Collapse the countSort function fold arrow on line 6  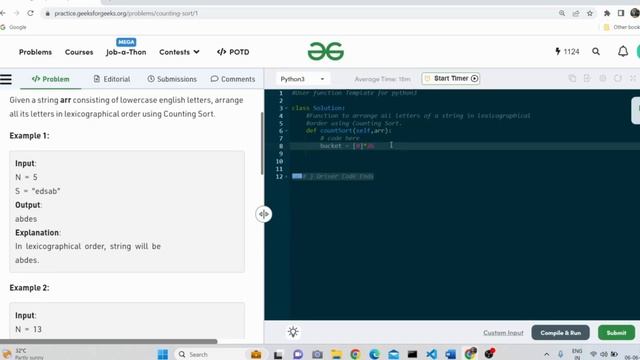(x=287, y=131)
